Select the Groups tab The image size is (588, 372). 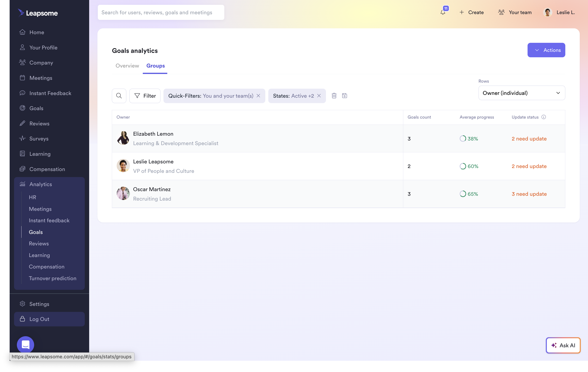(x=155, y=66)
